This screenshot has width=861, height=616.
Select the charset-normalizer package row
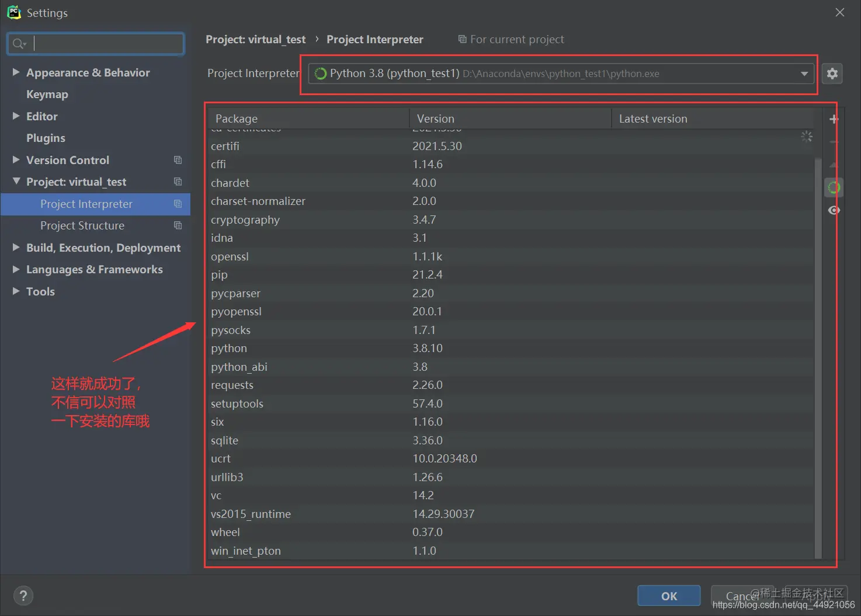[x=512, y=201]
